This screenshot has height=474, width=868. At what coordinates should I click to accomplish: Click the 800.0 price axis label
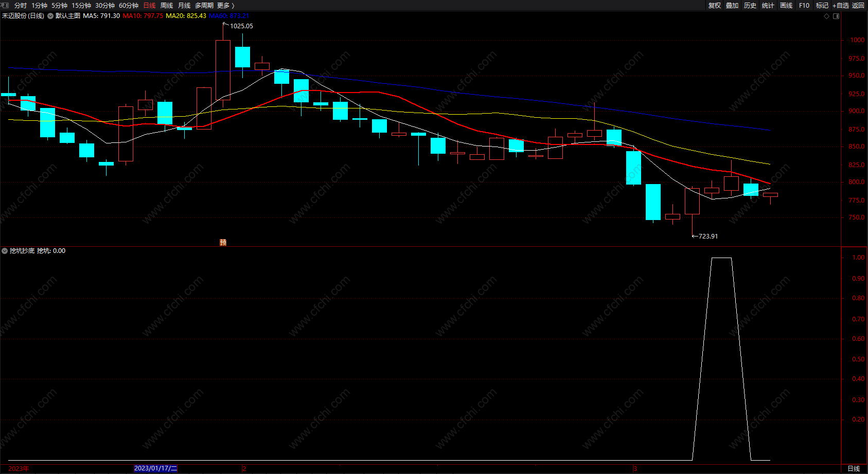coord(857,182)
